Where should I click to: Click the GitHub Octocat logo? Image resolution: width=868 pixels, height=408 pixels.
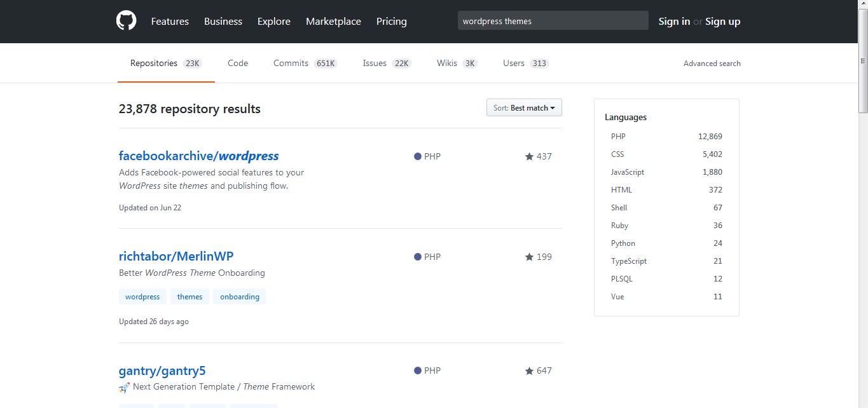click(x=127, y=21)
